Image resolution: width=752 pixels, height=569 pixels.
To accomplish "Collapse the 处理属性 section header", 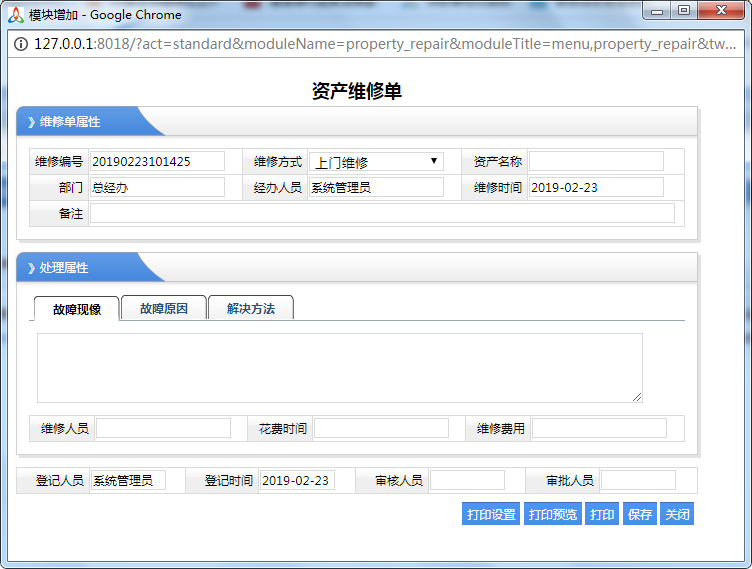I will coord(64,268).
